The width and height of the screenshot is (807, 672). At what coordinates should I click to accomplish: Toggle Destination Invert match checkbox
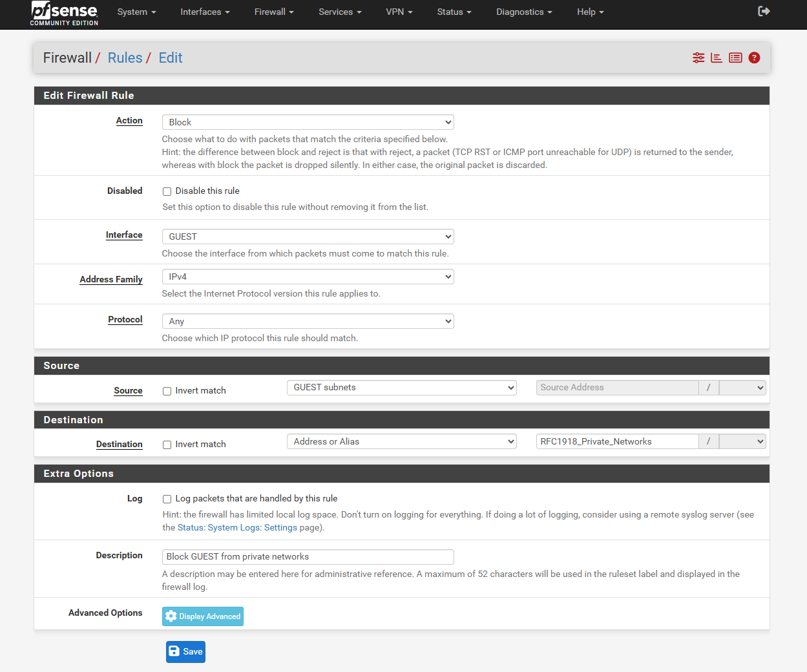(x=167, y=445)
